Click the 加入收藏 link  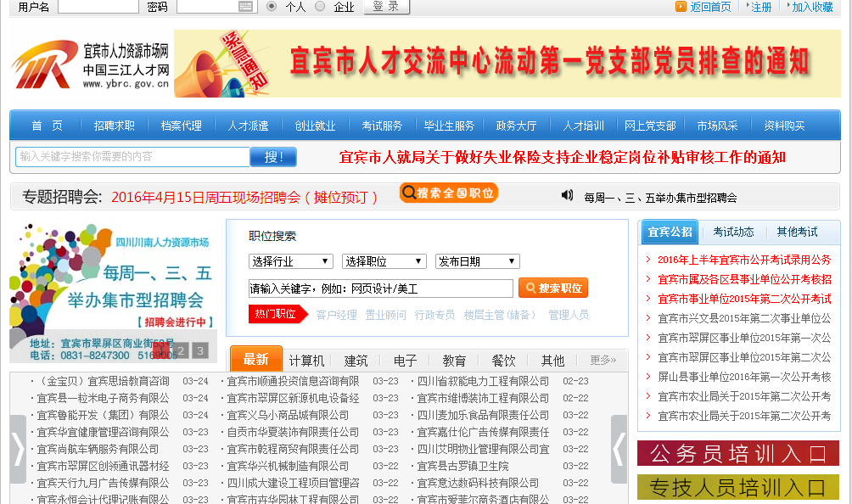click(x=812, y=7)
